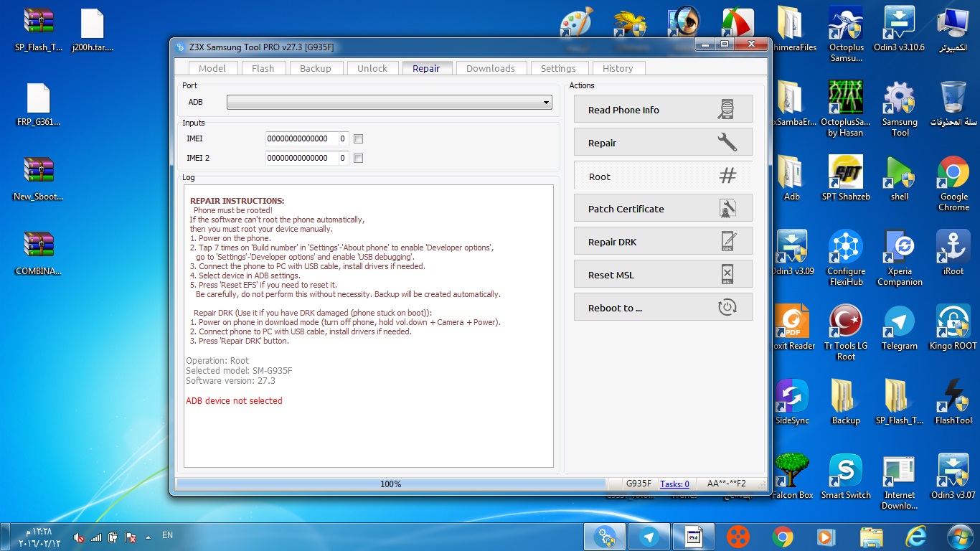Open the Recycle Bin desktop icon
This screenshot has height=551, width=980.
coord(953,104)
